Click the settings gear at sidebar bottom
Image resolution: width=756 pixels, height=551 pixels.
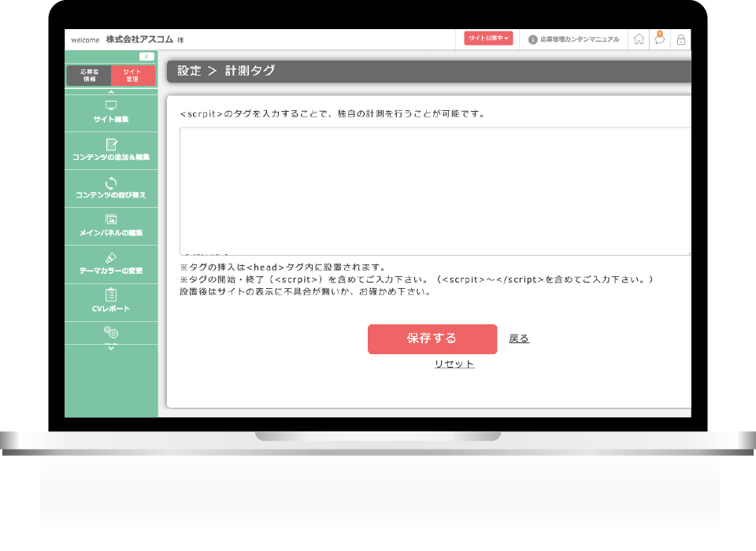pyautogui.click(x=111, y=333)
